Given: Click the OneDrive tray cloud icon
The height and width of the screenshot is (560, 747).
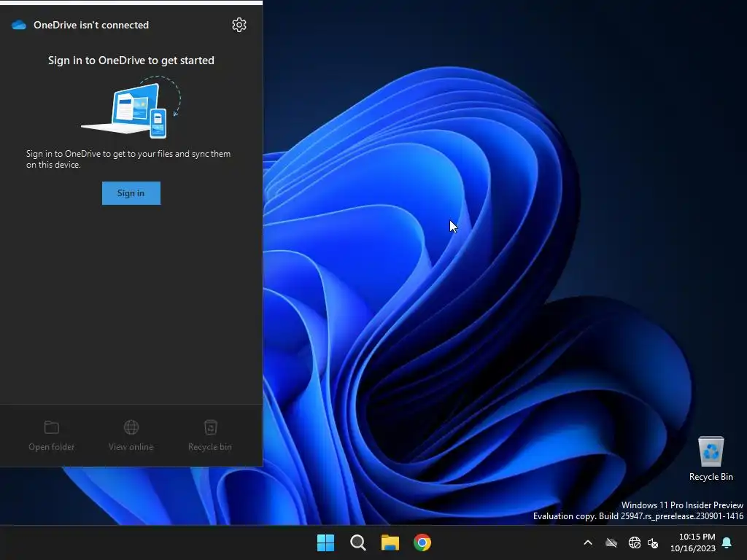Looking at the screenshot, I should click(611, 542).
